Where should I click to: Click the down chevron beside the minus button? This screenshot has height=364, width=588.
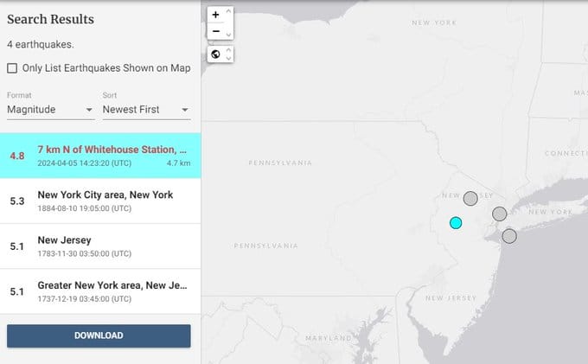228,35
